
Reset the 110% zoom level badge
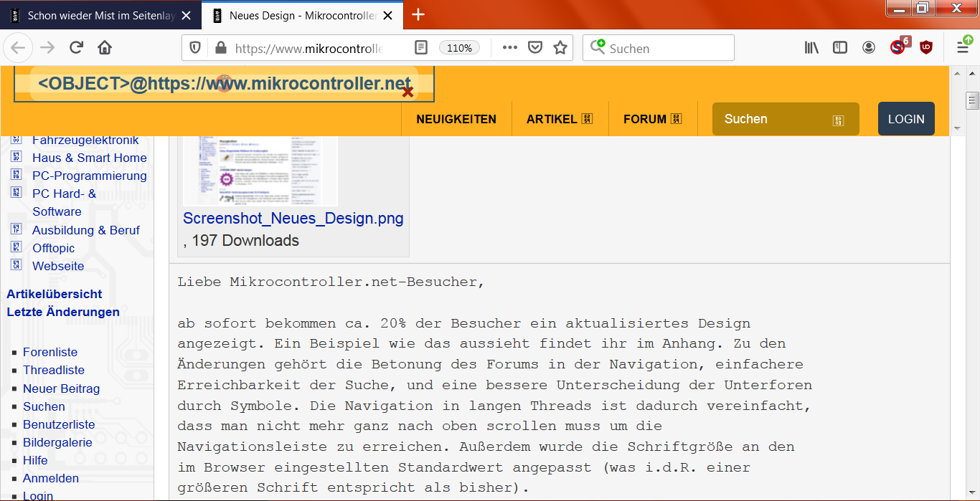459,48
